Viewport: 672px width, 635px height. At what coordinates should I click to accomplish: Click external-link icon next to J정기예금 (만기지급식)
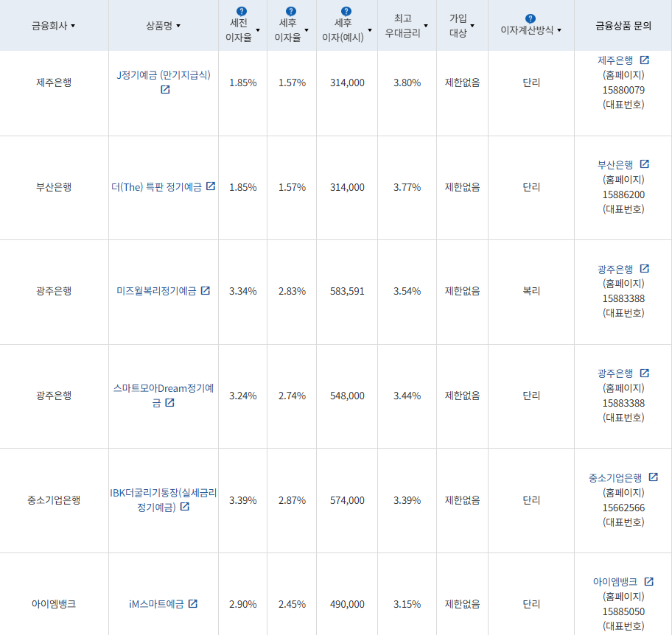[166, 90]
